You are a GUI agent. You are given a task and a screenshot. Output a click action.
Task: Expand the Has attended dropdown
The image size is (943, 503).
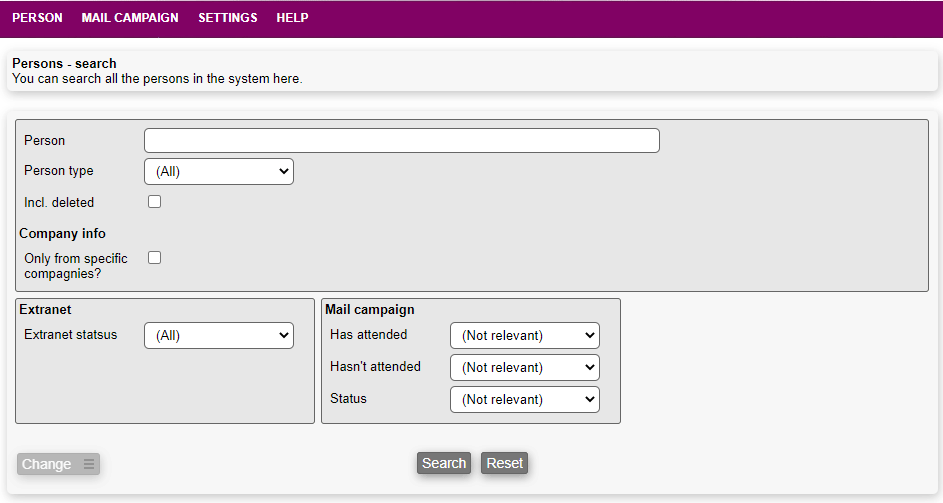(525, 335)
